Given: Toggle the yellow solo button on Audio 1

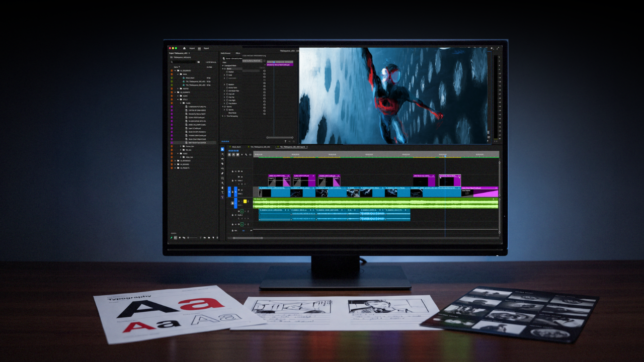Looking at the screenshot, I should (x=245, y=201).
